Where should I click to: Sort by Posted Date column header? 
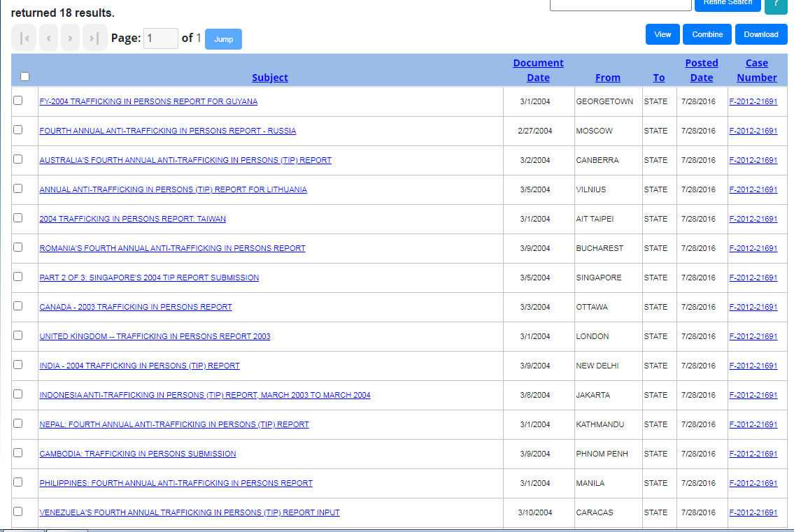pyautogui.click(x=702, y=71)
